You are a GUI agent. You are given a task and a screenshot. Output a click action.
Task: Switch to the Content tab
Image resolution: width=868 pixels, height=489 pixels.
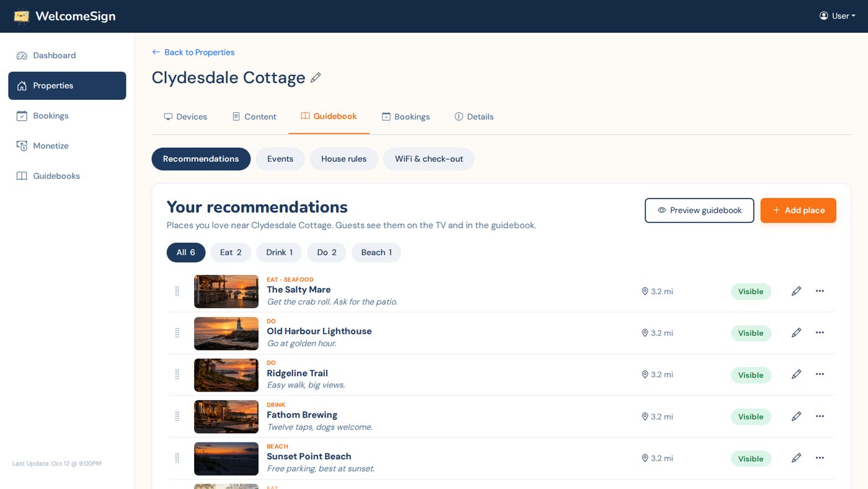coord(254,117)
